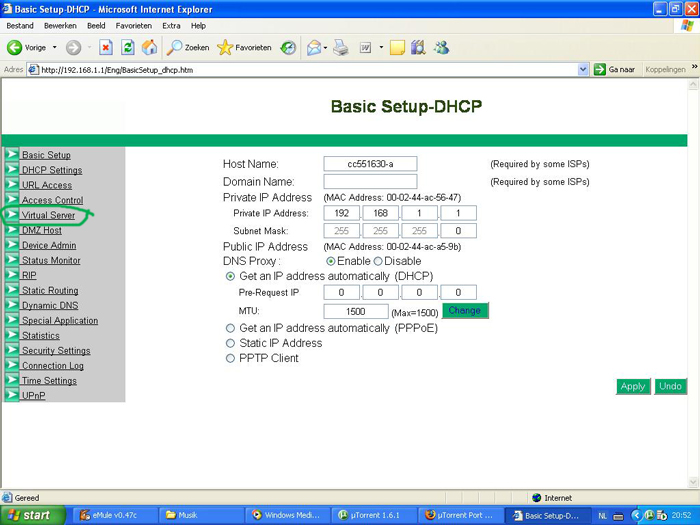The image size is (700, 525).
Task: Open Favorites (Favorieten) star button
Action: pyautogui.click(x=244, y=47)
